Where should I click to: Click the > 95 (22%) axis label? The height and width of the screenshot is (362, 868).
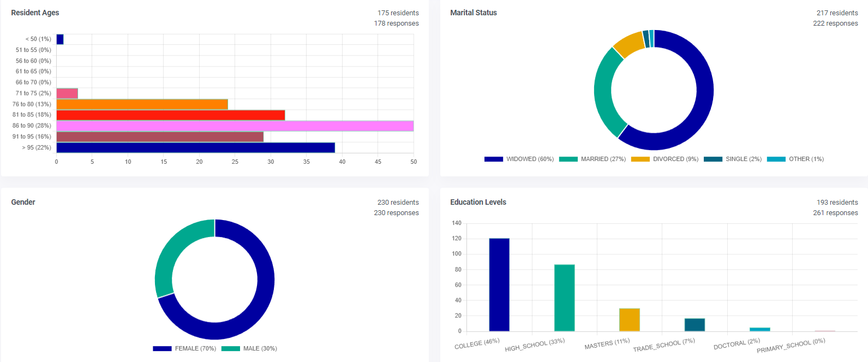37,148
